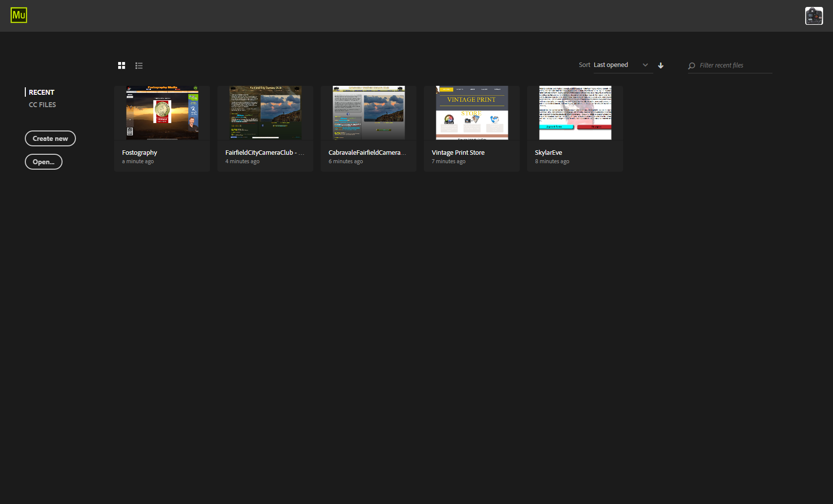Image resolution: width=833 pixels, height=504 pixels.
Task: Switch to list view
Action: tap(139, 65)
